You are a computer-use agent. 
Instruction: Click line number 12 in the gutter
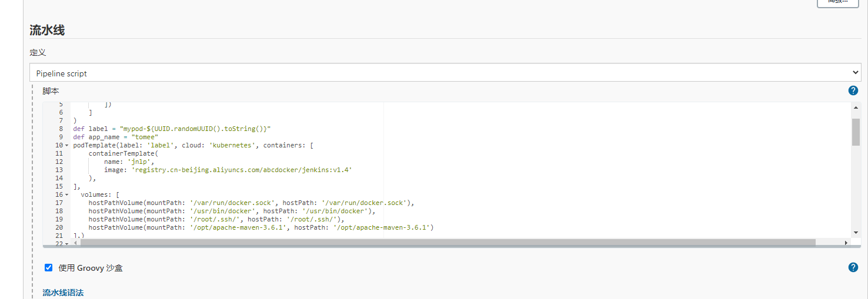click(59, 162)
